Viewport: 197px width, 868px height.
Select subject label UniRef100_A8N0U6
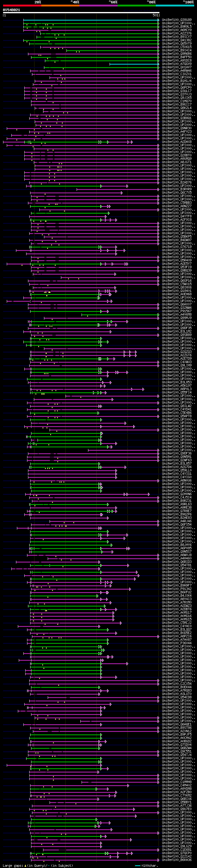coord(176,481)
